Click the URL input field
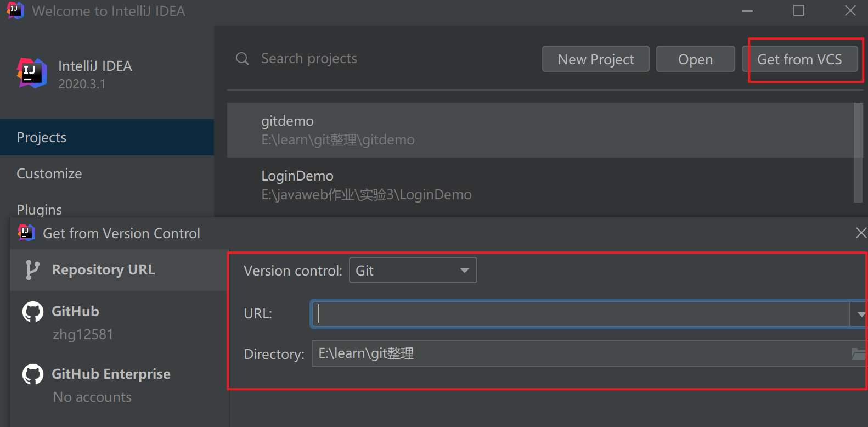 coord(580,314)
